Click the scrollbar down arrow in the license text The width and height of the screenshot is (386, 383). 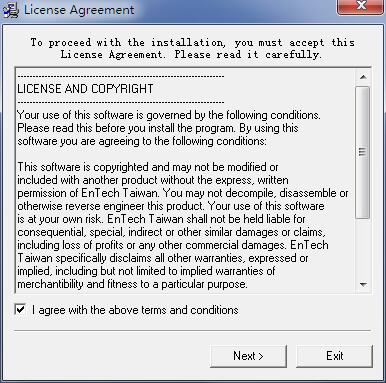click(363, 285)
